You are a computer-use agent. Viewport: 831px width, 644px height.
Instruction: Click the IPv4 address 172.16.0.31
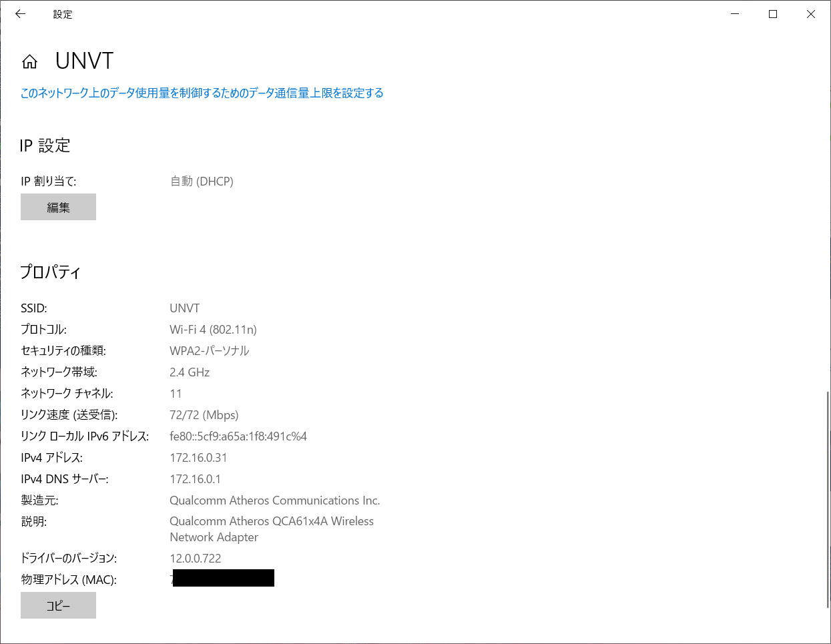198,458
